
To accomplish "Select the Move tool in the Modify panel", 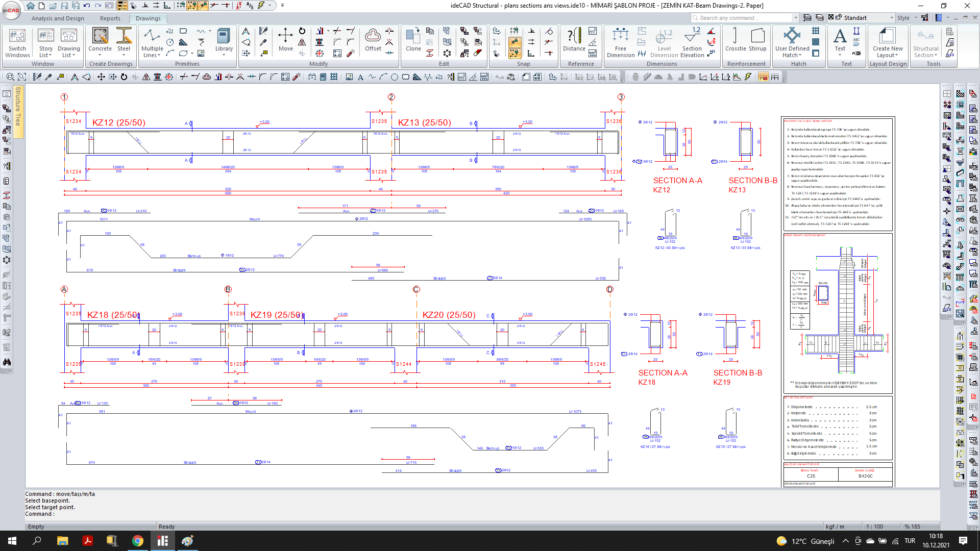I will point(286,41).
